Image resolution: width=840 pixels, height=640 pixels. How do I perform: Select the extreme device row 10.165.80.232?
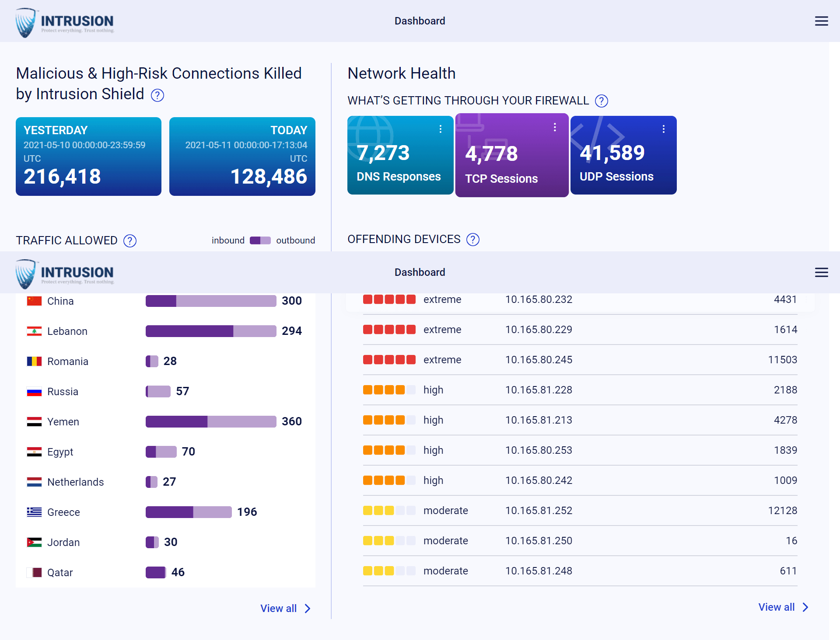539,299
